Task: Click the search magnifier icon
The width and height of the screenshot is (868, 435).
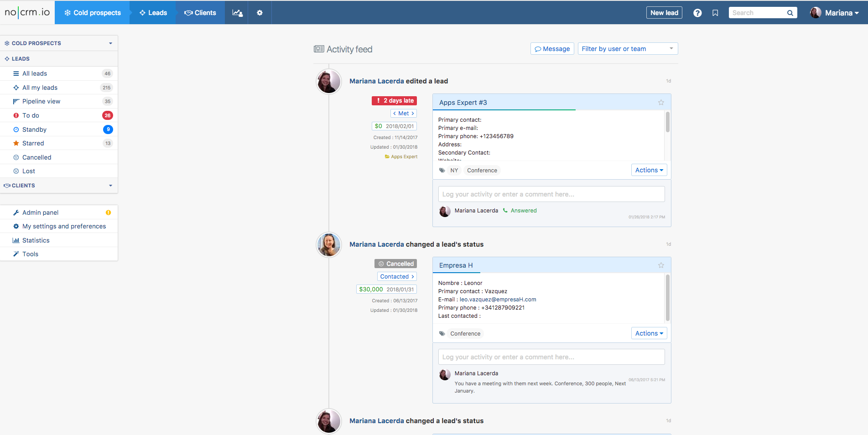Action: click(x=790, y=13)
